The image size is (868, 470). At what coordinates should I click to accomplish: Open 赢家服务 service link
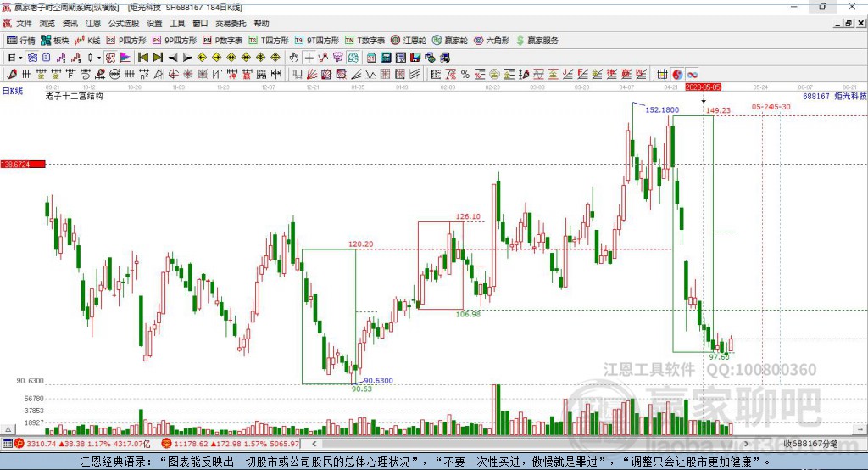pyautogui.click(x=537, y=41)
